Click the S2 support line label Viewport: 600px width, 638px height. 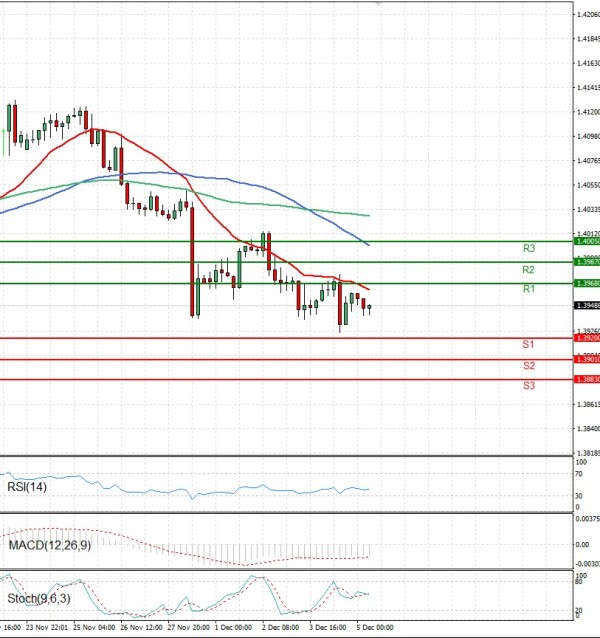click(529, 366)
